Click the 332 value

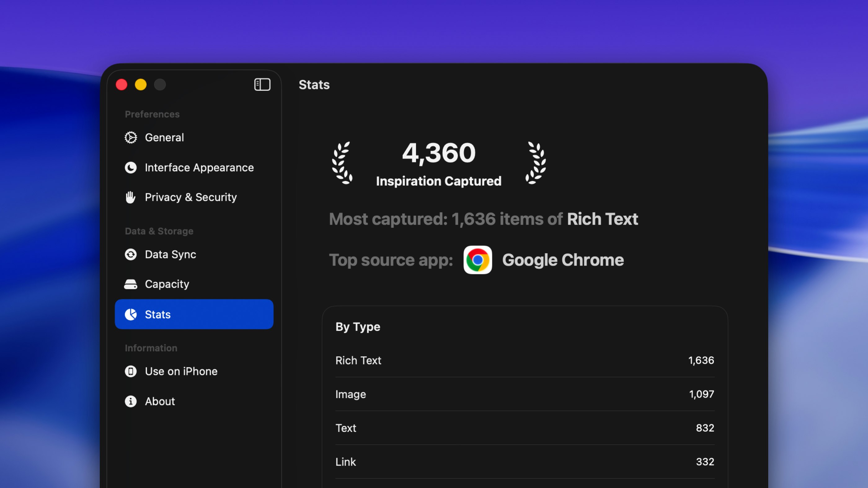click(x=705, y=462)
